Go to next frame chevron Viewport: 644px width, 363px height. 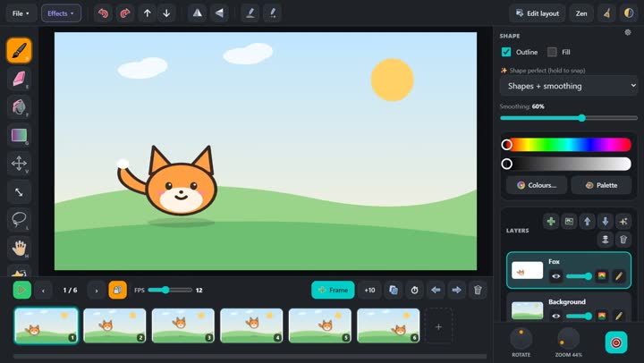(97, 290)
